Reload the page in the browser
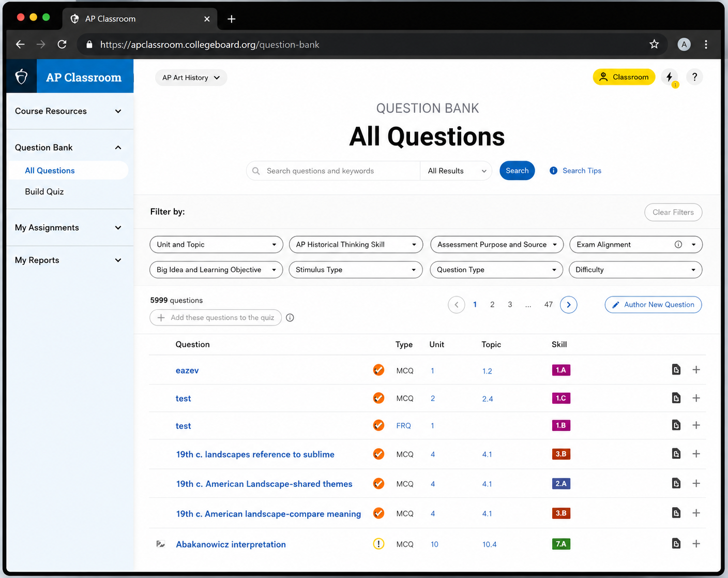The width and height of the screenshot is (728, 578). (62, 45)
